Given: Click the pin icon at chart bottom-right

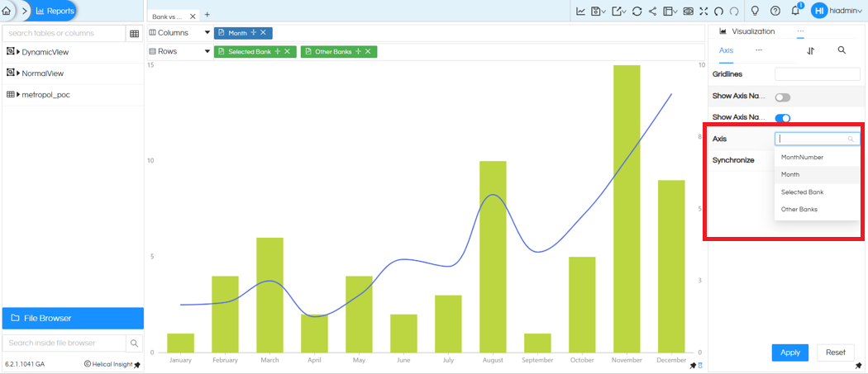Looking at the screenshot, I should click(x=693, y=366).
